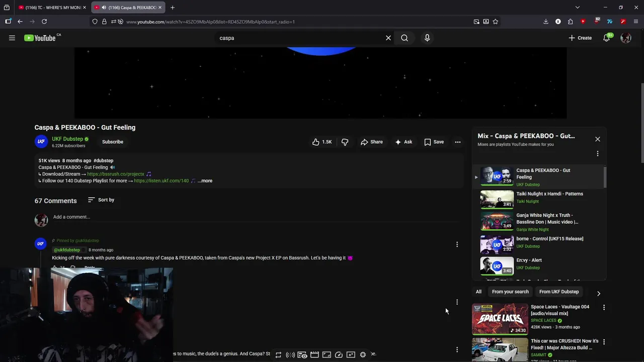Open the YouTube guide hamburger menu
This screenshot has height=362, width=644.
[12, 38]
